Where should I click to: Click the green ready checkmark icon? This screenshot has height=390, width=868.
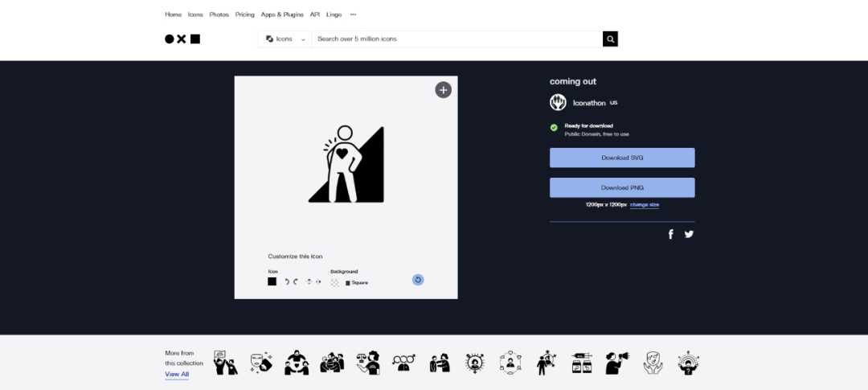(x=554, y=127)
